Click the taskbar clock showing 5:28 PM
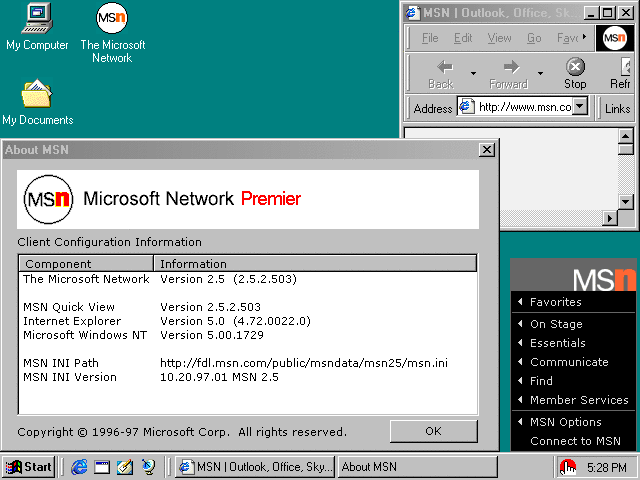The height and width of the screenshot is (480, 640). (x=607, y=467)
